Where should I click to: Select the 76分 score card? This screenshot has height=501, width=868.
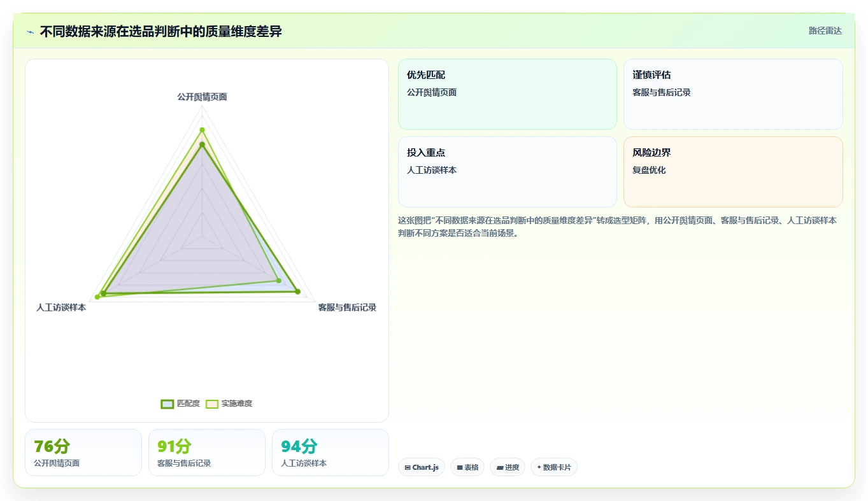pos(83,453)
